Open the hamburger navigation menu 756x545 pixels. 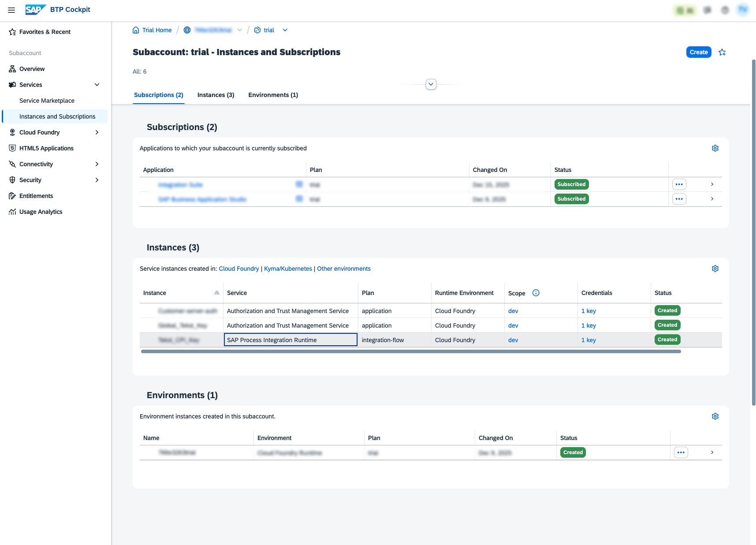point(11,10)
